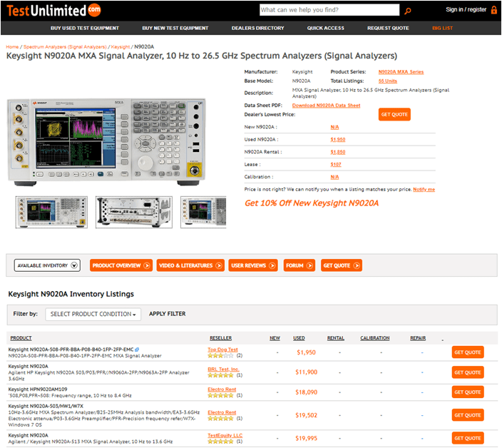Open N9020A Rental $1,850 price link

tap(338, 152)
